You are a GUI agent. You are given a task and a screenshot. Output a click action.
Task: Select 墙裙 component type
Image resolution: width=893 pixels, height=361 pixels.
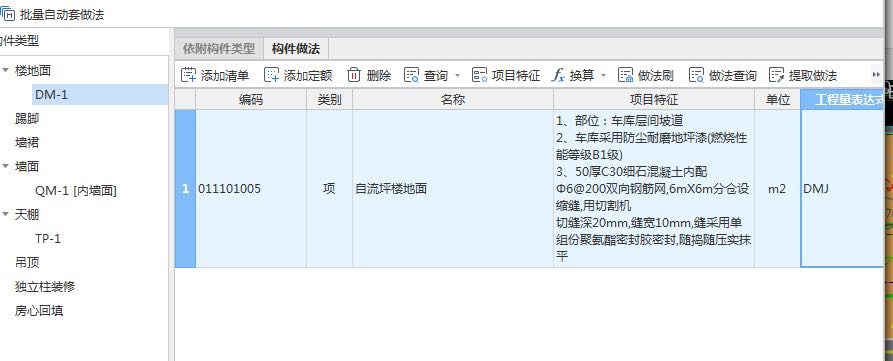pyautogui.click(x=27, y=143)
